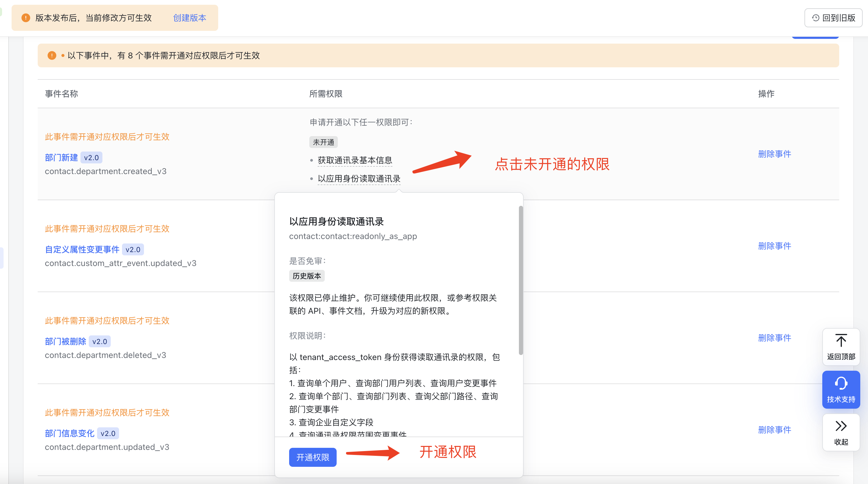The image size is (868, 484).
Task: Click the text contact.custom_attr_event.updated_v3
Action: coord(121,263)
